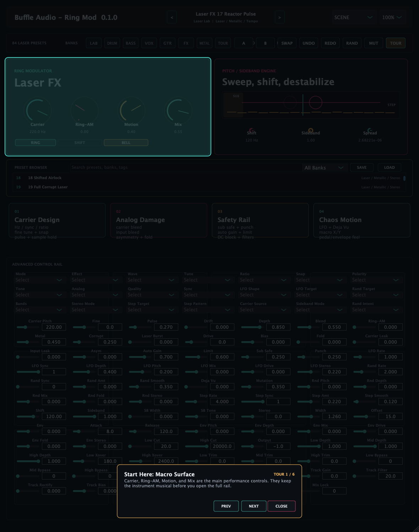Viewport: 419px width, 532px height.
Task: Open the Analog Damage card
Action: pos(159,220)
